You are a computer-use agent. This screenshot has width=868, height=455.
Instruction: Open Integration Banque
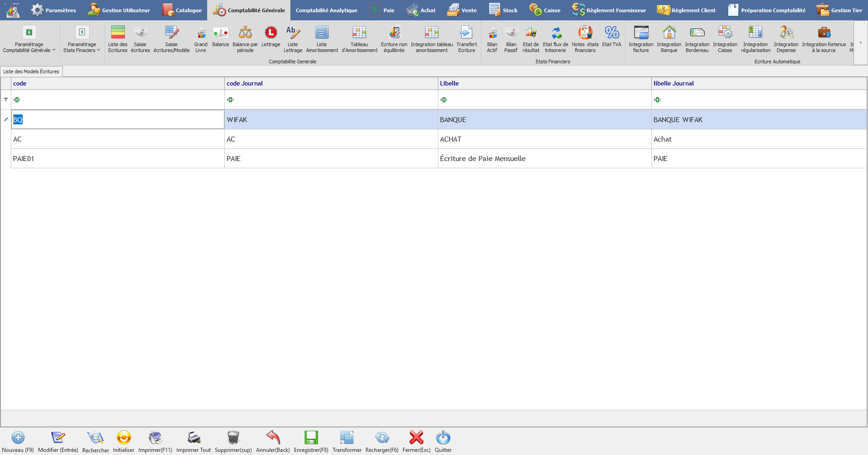(669, 39)
